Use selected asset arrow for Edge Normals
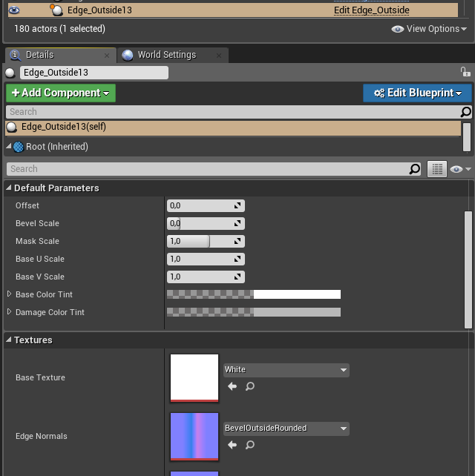The width and height of the screenshot is (475, 476). pyautogui.click(x=232, y=445)
